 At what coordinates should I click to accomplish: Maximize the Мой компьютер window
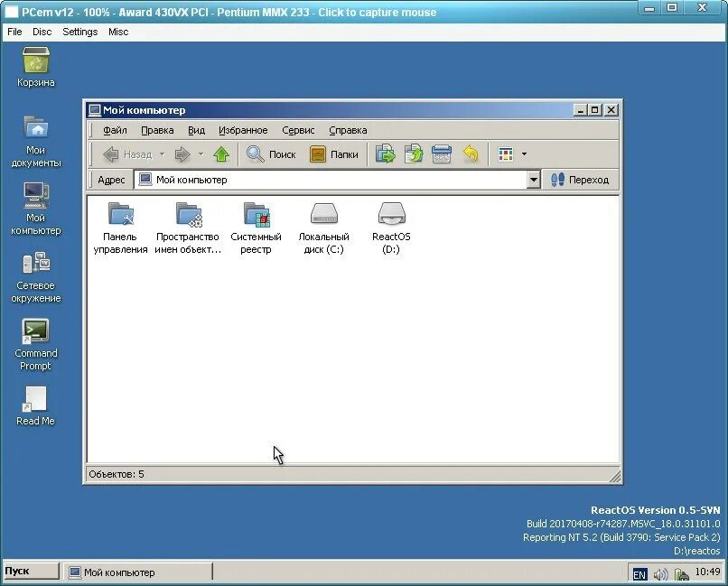(x=594, y=110)
